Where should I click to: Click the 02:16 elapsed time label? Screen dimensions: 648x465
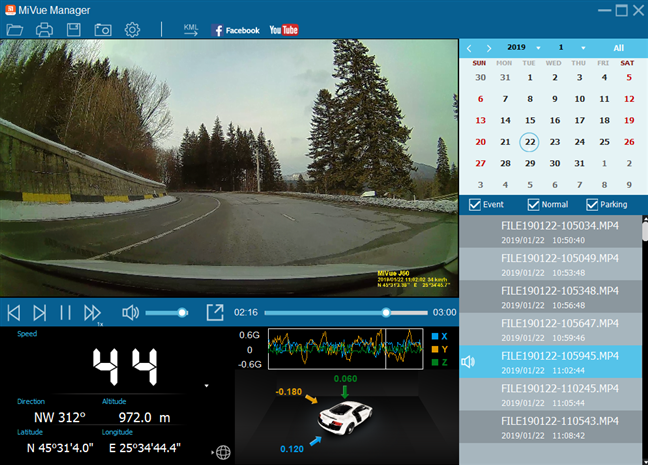click(245, 312)
